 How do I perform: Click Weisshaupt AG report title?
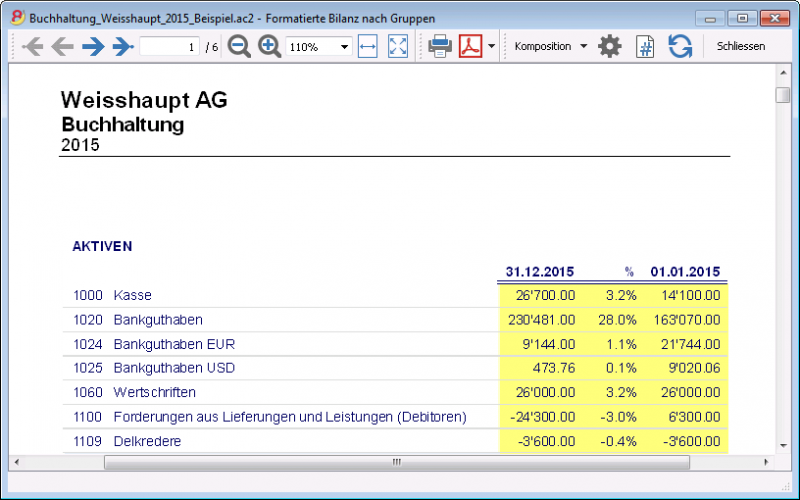[x=144, y=100]
